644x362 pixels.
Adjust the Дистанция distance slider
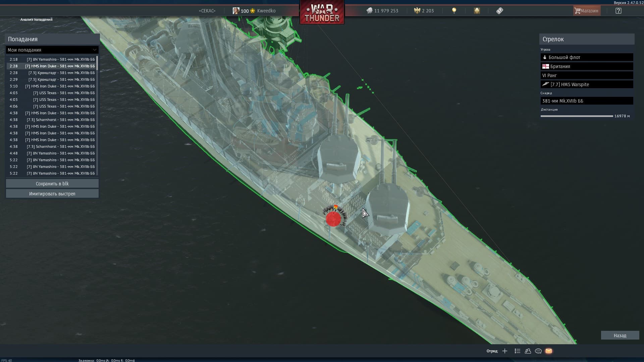577,116
